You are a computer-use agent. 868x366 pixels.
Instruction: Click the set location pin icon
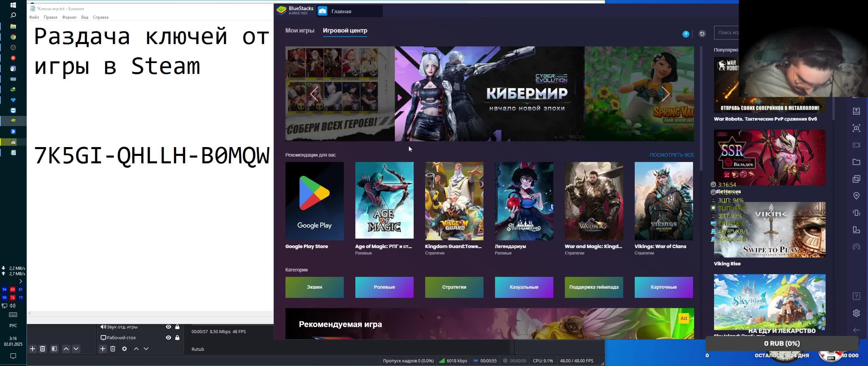coord(856,196)
